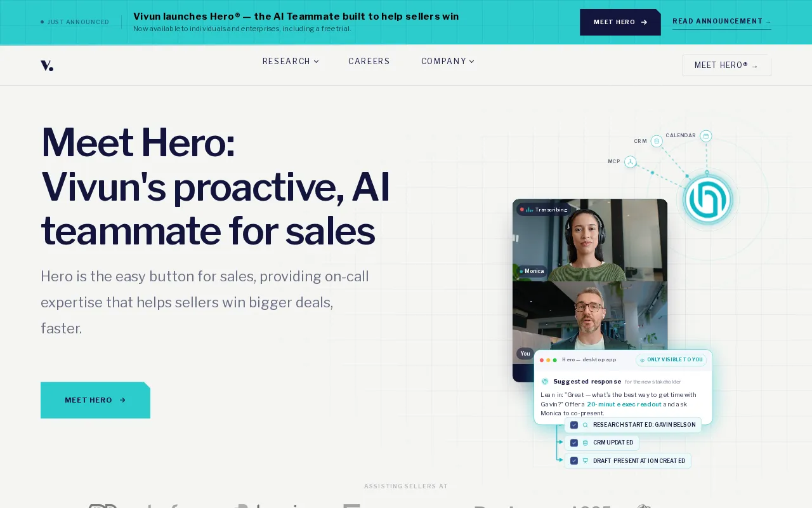
Task: Toggle the CRM Updated checkbox
Action: (x=574, y=443)
